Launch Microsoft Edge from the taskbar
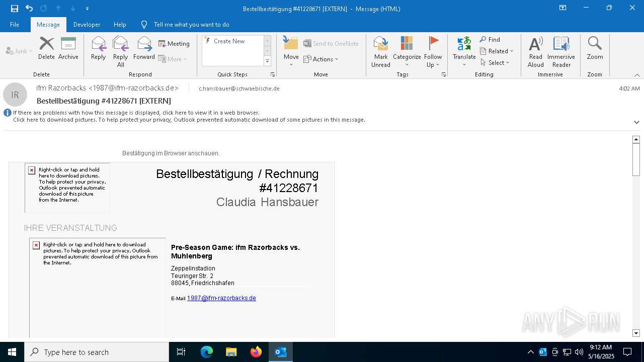 [x=207, y=352]
